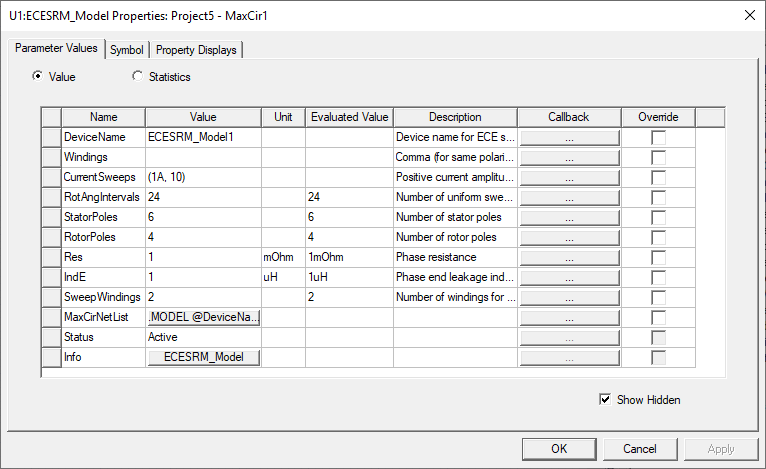Screen dimensions: 766x469
Task: Click the OK button
Action: tap(559, 448)
